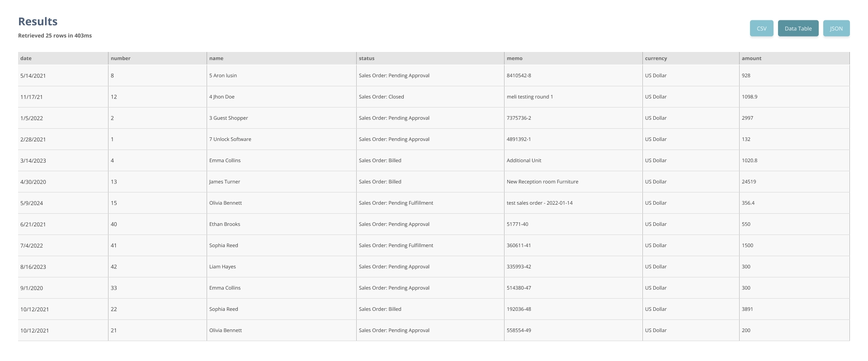Select the Data Table view button

coord(798,28)
